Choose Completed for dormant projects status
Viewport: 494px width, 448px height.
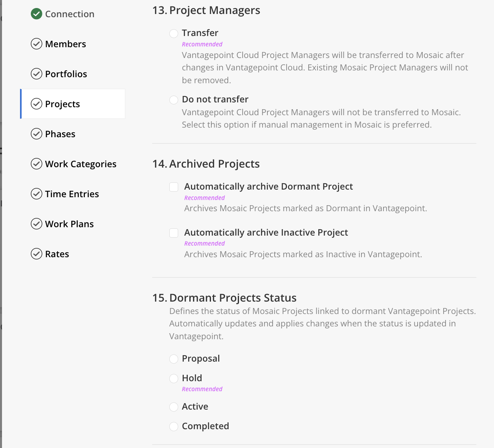174,427
